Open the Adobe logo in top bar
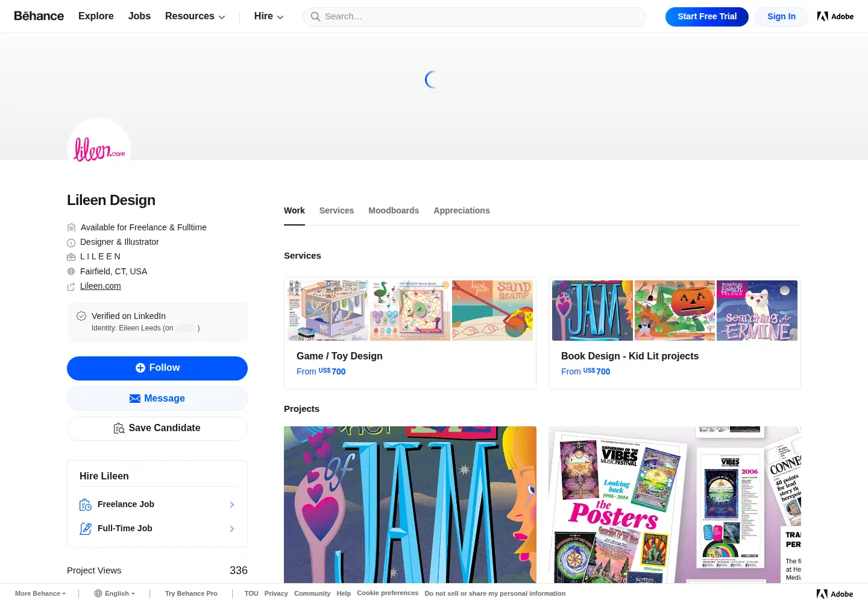 click(835, 16)
